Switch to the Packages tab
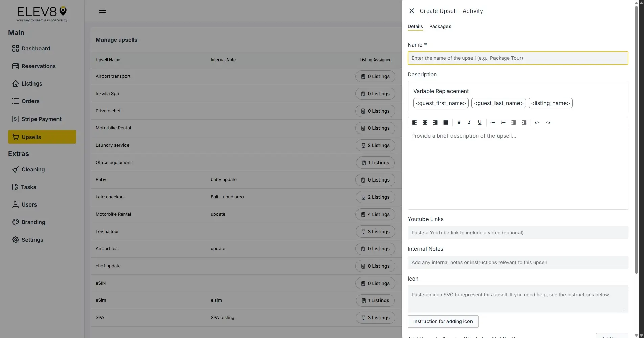The width and height of the screenshot is (644, 338). click(440, 26)
